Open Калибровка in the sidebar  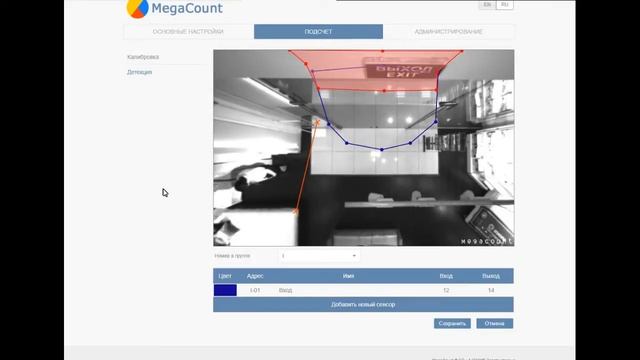pos(143,57)
